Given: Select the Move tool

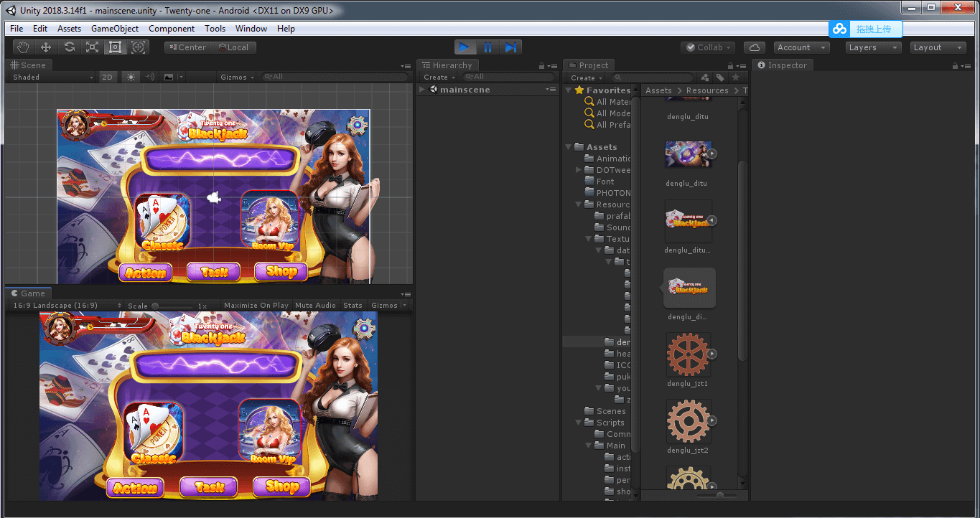Looking at the screenshot, I should point(46,47).
